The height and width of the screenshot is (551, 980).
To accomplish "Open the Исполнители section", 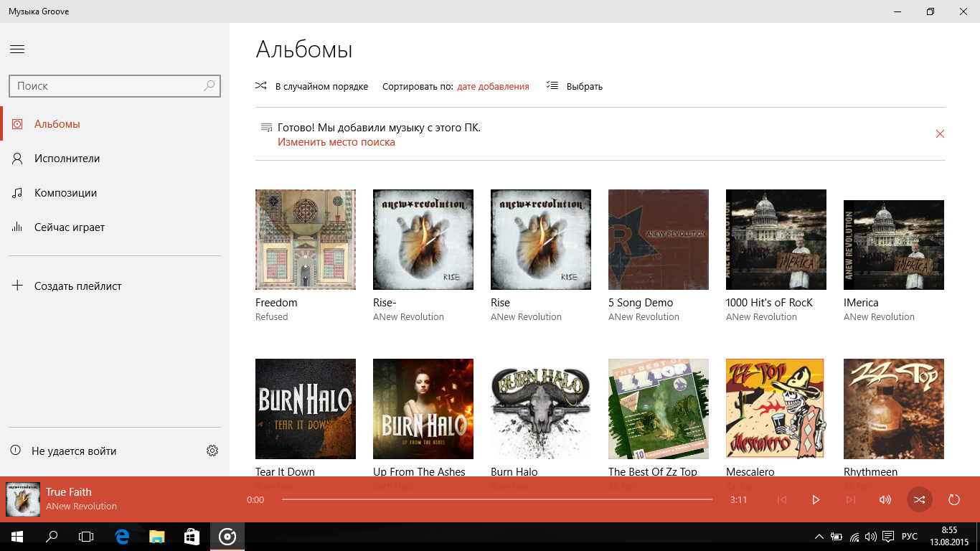I will click(x=115, y=159).
